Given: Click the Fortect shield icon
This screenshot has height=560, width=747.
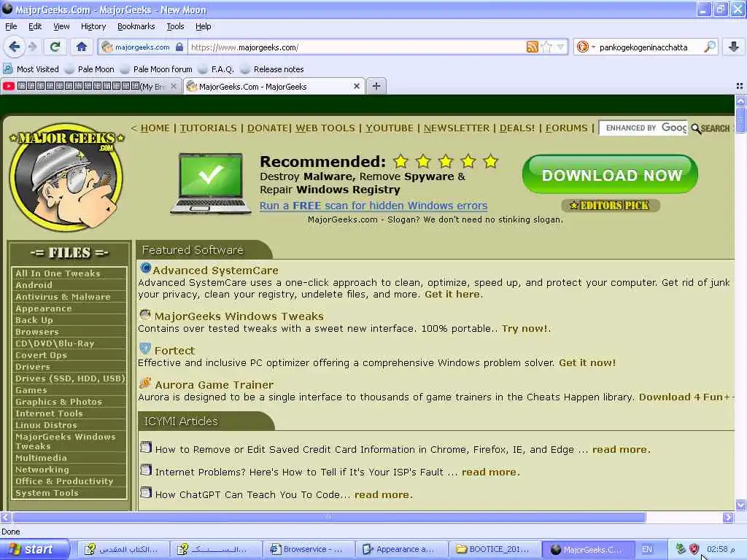Looking at the screenshot, I should tap(145, 349).
